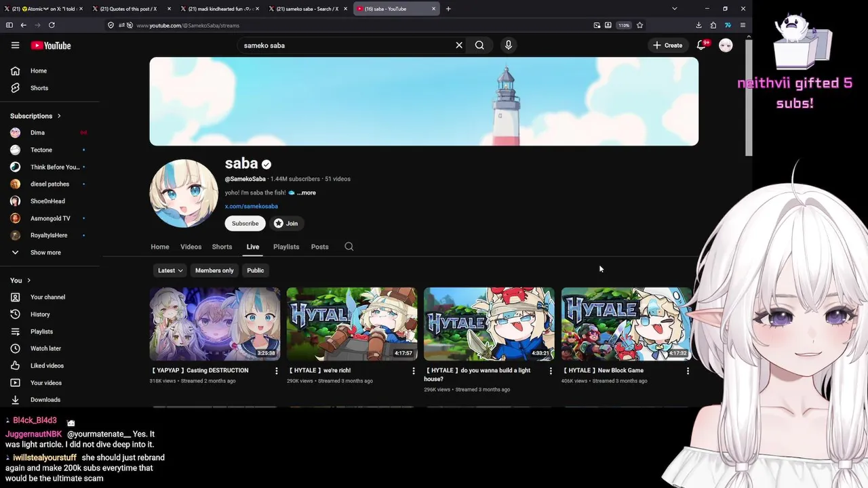
Task: Open a new browser tab with plus
Action: [448, 9]
